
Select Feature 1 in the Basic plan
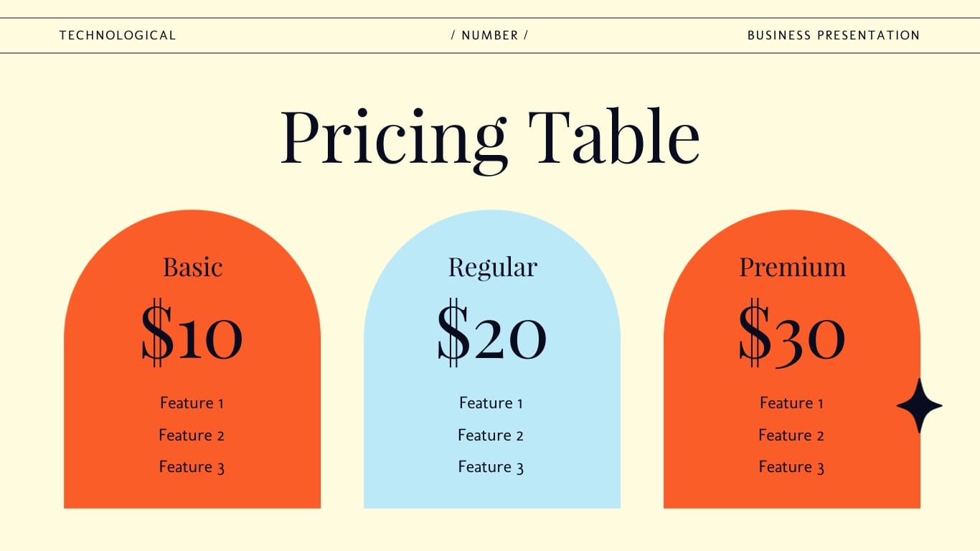192,403
